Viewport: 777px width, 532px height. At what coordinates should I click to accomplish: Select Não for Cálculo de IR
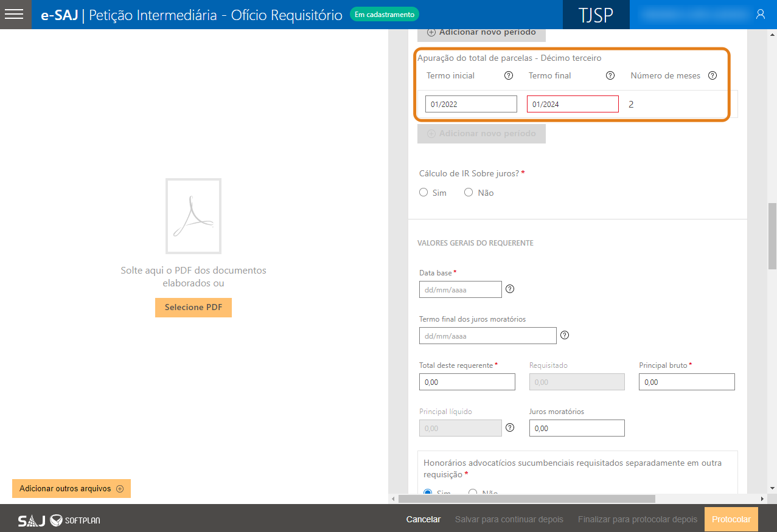click(469, 193)
